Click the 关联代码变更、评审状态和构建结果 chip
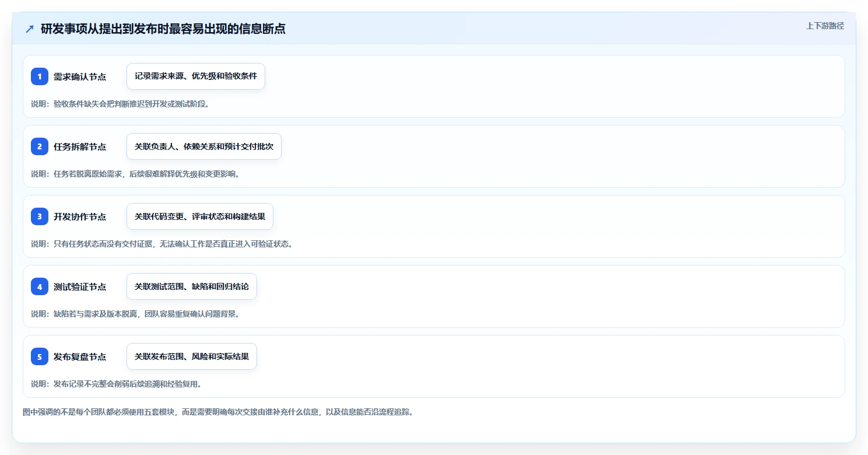 click(200, 216)
